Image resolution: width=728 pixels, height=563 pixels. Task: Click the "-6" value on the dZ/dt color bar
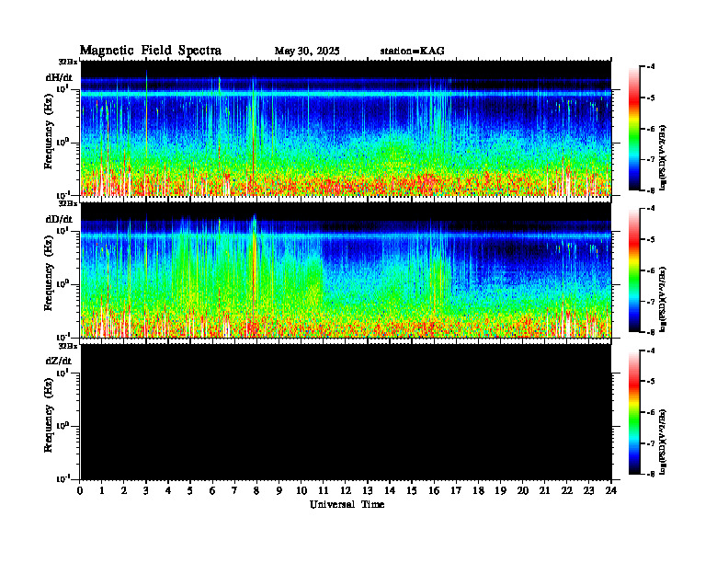pos(651,412)
